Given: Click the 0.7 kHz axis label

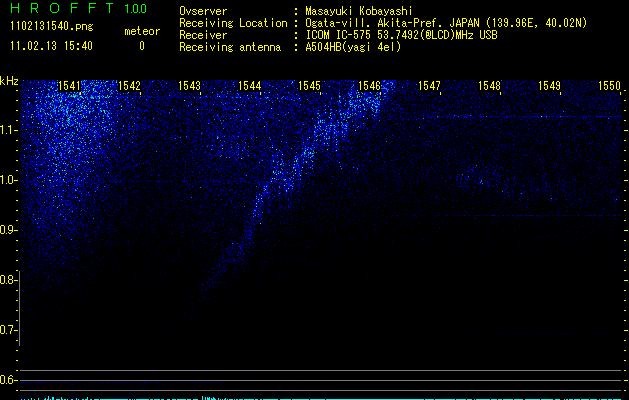Looking at the screenshot, I should (x=8, y=330).
